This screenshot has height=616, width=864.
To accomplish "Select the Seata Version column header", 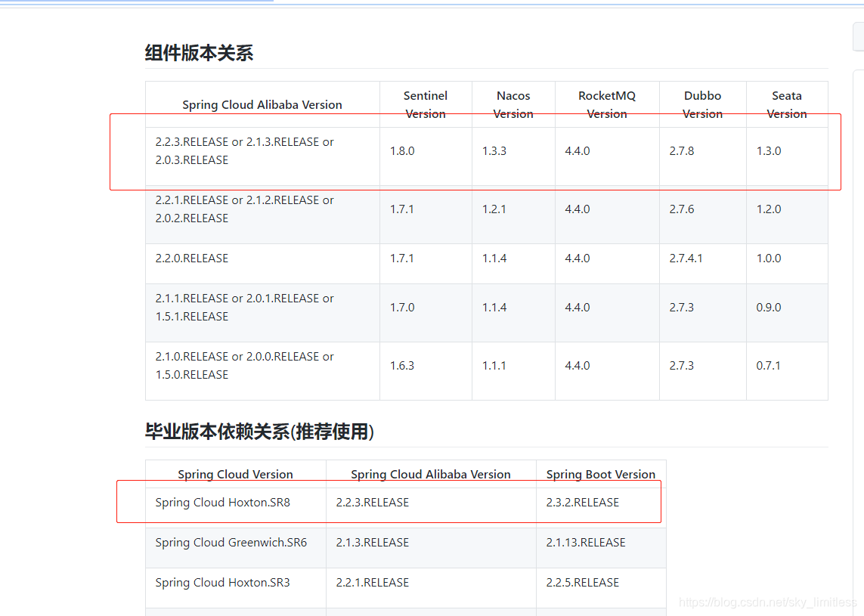I will pyautogui.click(x=787, y=105).
